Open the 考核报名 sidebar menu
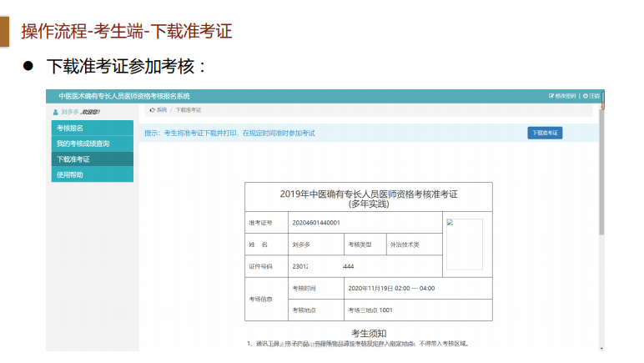The image size is (644, 363). point(70,128)
